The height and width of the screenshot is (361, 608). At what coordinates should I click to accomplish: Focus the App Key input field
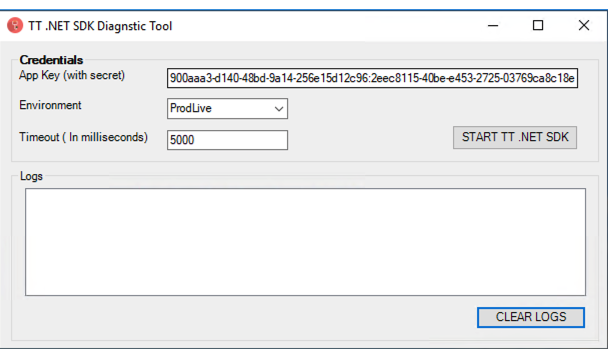point(372,78)
